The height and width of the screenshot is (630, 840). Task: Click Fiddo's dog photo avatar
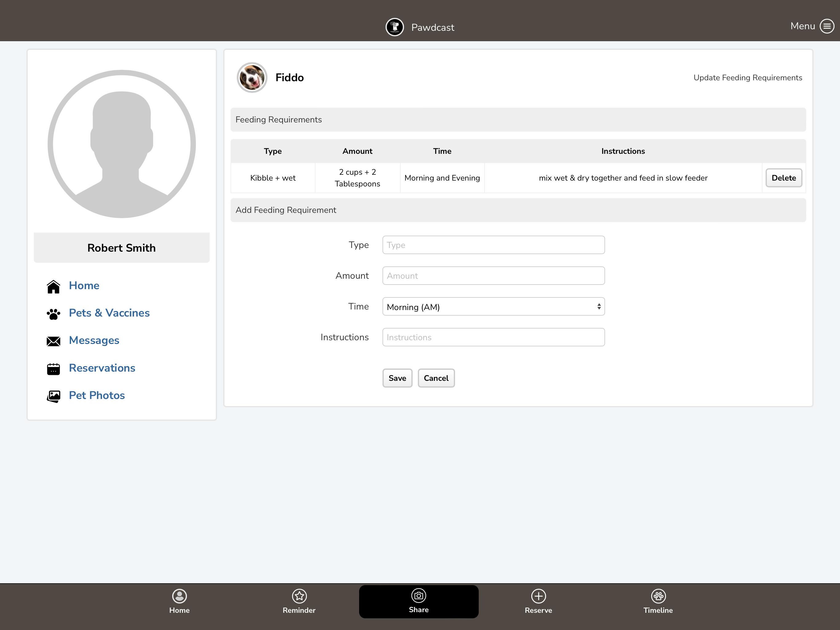coord(252,78)
